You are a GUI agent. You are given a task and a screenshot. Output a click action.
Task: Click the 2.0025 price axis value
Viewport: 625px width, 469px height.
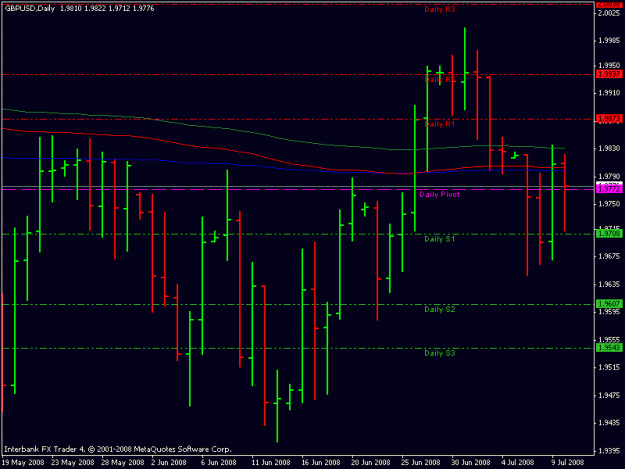(x=609, y=13)
